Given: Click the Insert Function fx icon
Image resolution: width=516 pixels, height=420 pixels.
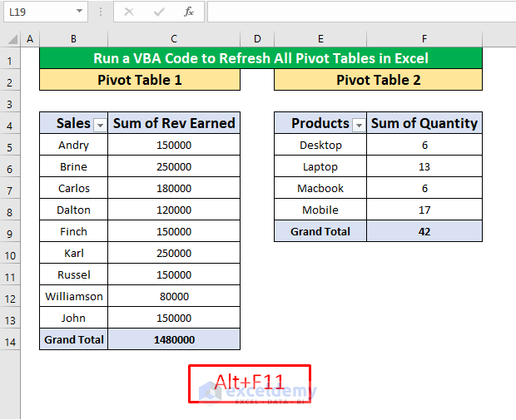Looking at the screenshot, I should [189, 12].
